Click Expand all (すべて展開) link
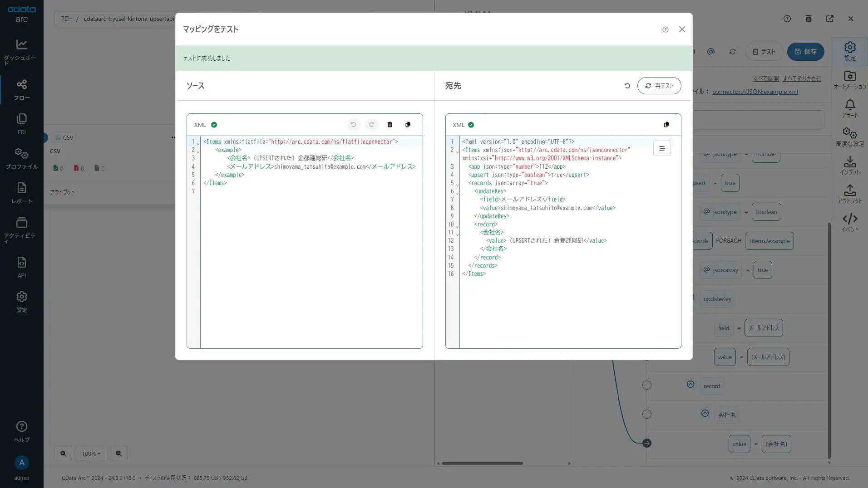Viewport: 868px width, 488px height. tap(766, 78)
